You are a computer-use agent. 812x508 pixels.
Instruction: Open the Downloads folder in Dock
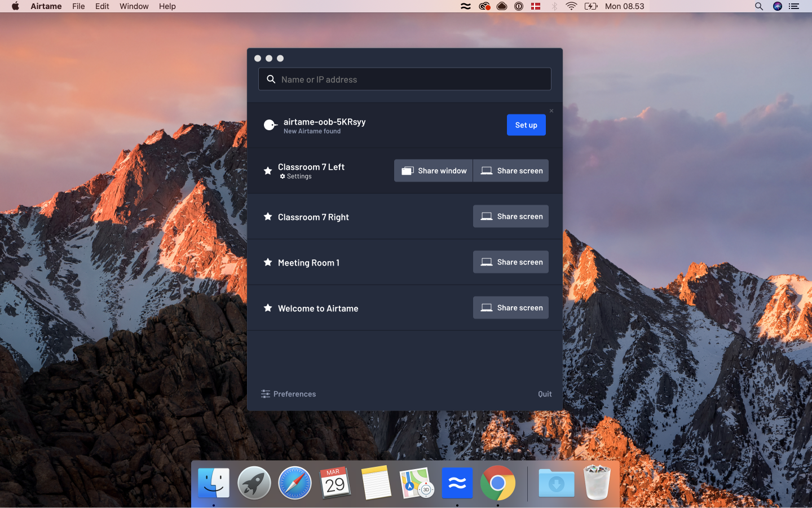[557, 483]
